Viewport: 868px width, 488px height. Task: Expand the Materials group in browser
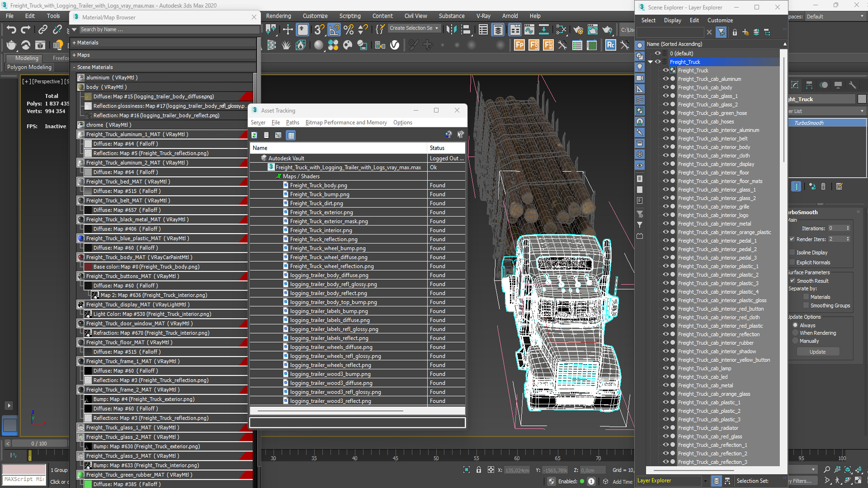[74, 42]
